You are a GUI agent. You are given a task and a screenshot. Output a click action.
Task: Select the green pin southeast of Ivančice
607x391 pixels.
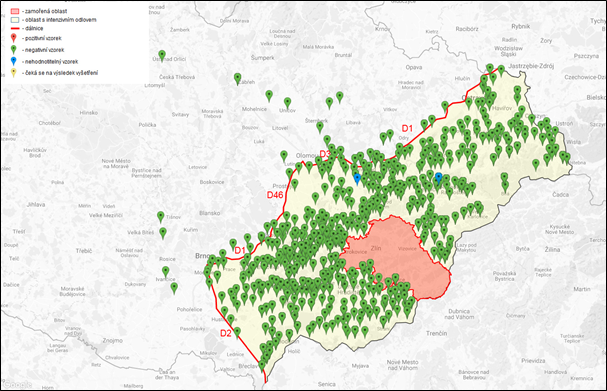pos(174,288)
